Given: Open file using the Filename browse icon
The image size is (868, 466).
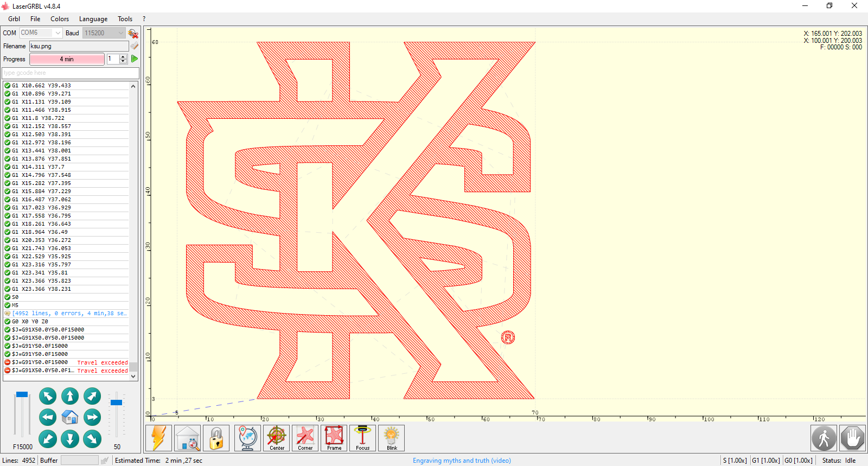Looking at the screenshot, I should (x=135, y=46).
